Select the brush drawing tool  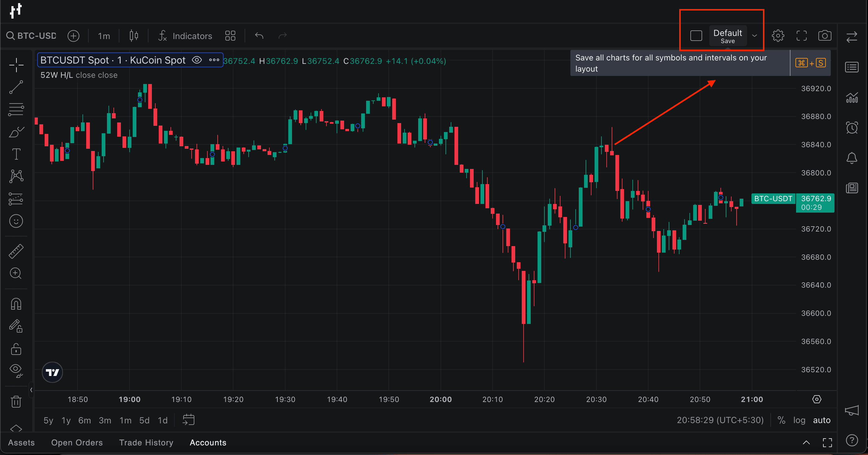tap(16, 132)
